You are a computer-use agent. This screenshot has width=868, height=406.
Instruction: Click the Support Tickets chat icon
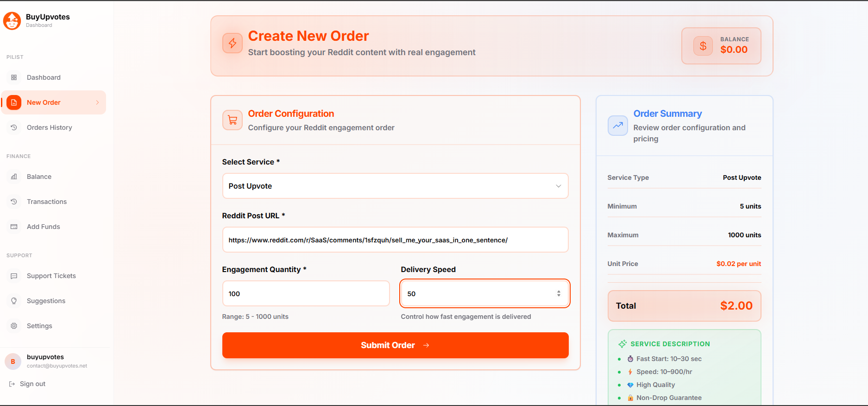(14, 276)
